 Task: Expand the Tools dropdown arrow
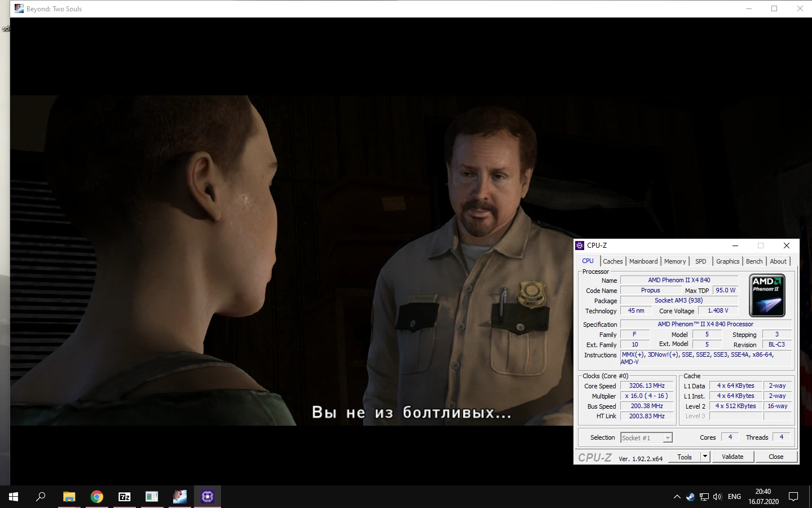tap(704, 456)
